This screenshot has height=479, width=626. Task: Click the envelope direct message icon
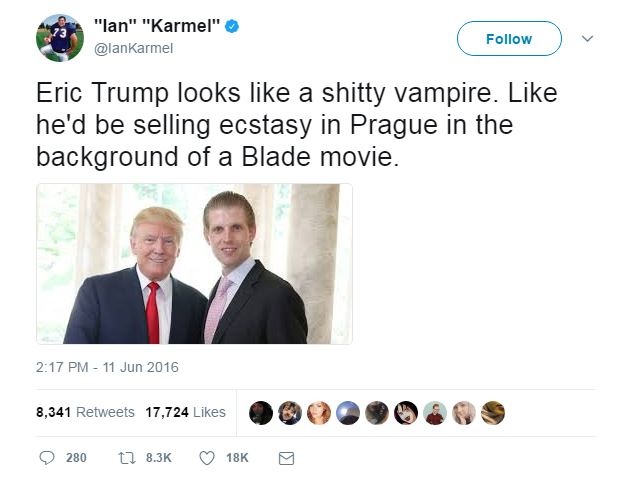pos(286,458)
